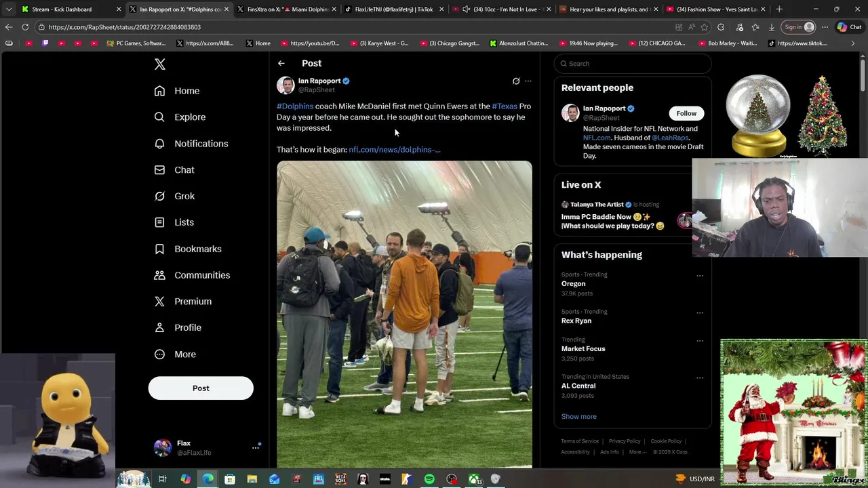Open the nfl.com/news/dolphins link
Screen dimensions: 868x488
[x=395, y=150]
